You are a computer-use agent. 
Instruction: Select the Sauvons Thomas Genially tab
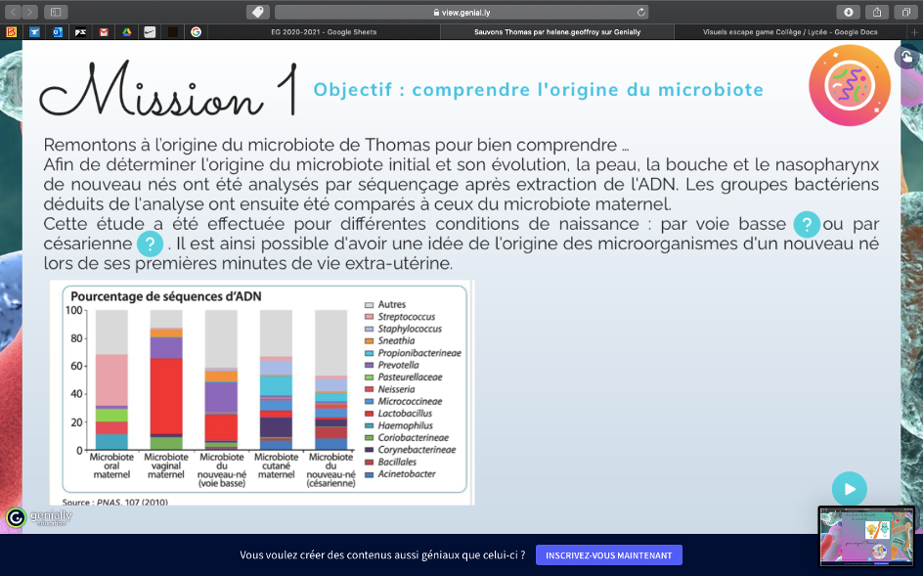pyautogui.click(x=557, y=32)
